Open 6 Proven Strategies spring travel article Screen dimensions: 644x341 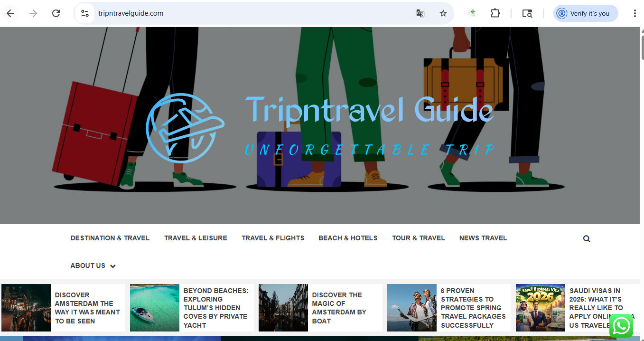click(x=473, y=308)
